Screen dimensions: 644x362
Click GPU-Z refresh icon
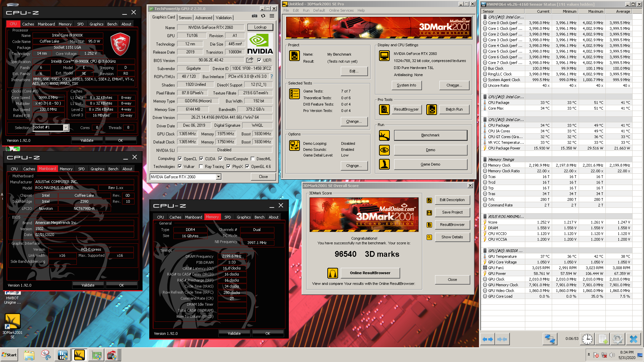(x=263, y=16)
